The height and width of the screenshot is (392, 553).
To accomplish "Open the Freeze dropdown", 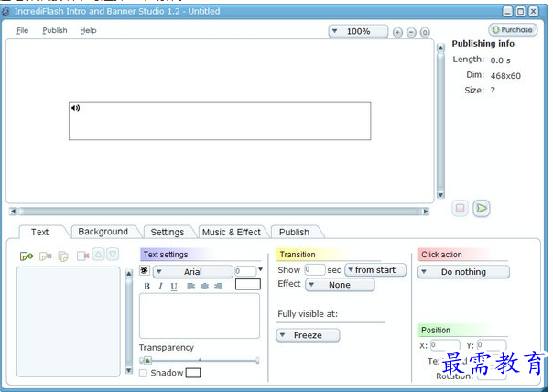I will pyautogui.click(x=308, y=335).
